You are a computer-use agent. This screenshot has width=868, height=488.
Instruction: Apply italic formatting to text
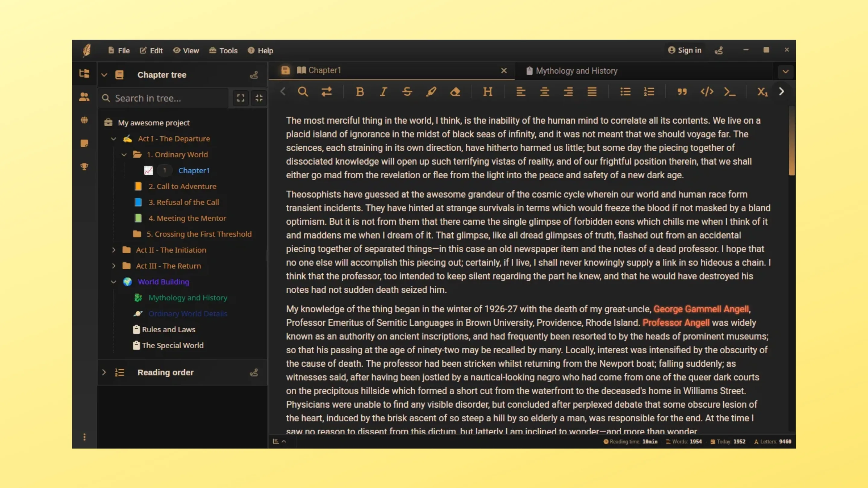(x=383, y=92)
